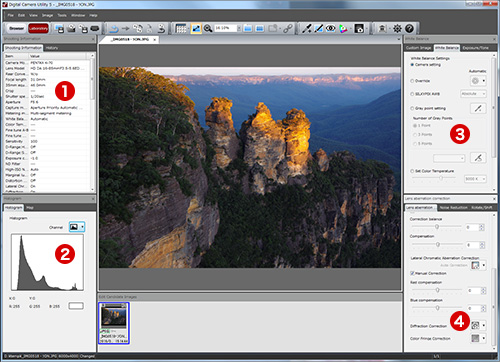
Task: Open the histogram Channel dropdown
Action: click(77, 227)
